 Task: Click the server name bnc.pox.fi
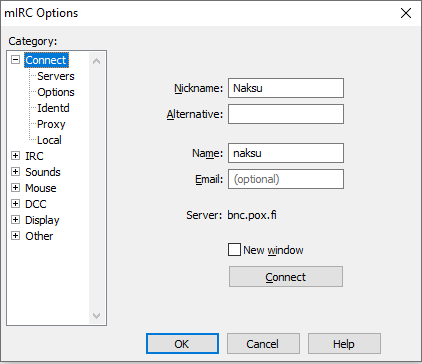(x=252, y=215)
